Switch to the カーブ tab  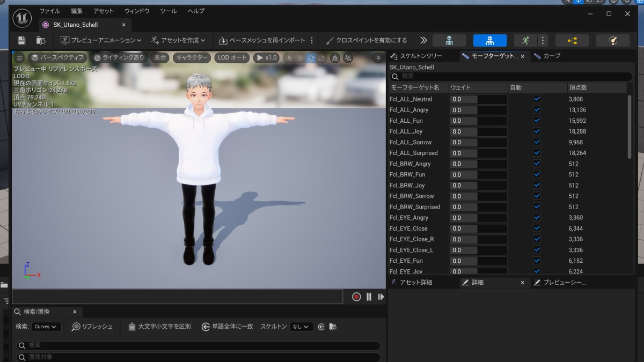(551, 56)
